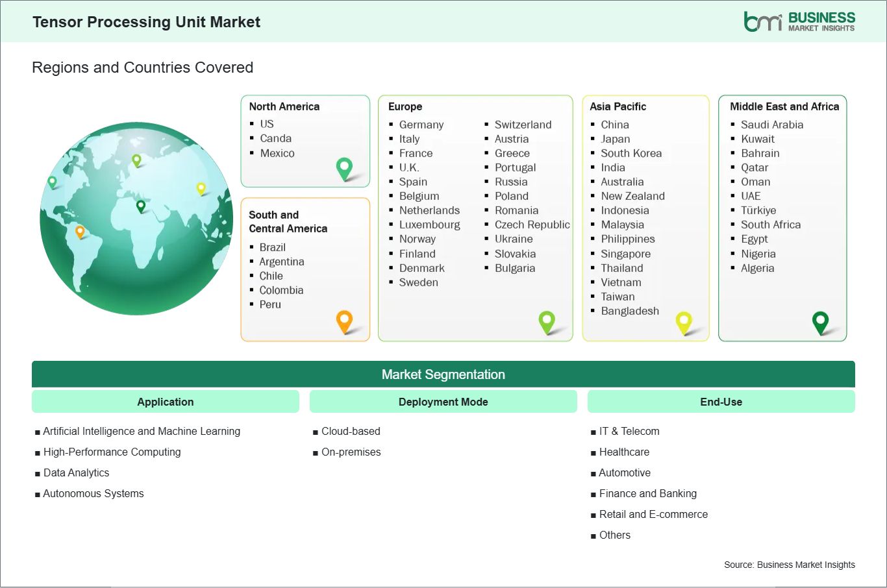Click the Market Segmentation banner
Screen dimensions: 887x588
[x=443, y=374]
